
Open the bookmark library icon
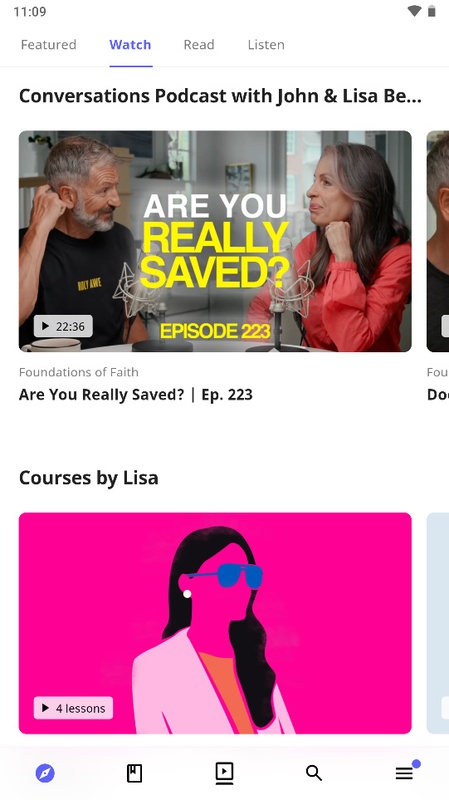(x=134, y=773)
